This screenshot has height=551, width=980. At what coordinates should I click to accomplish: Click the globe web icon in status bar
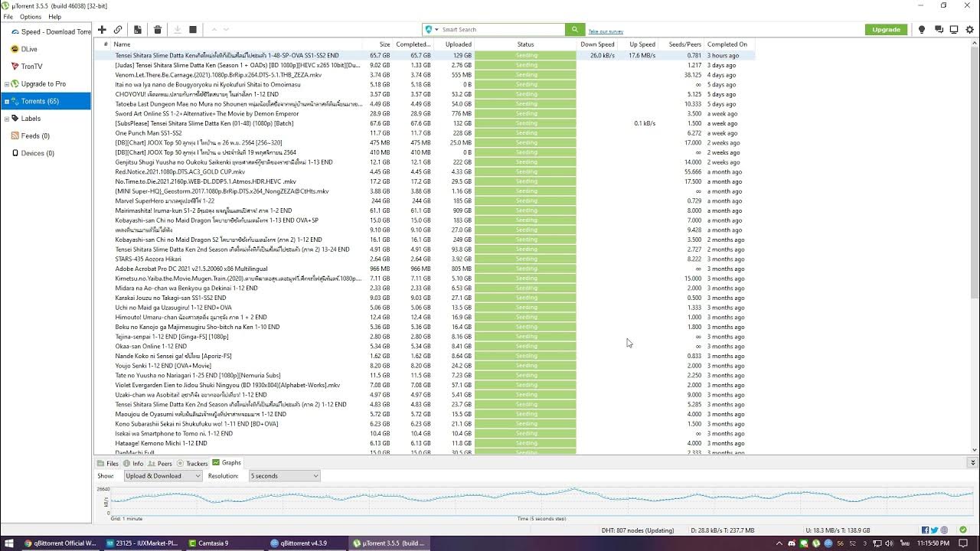[944, 530]
